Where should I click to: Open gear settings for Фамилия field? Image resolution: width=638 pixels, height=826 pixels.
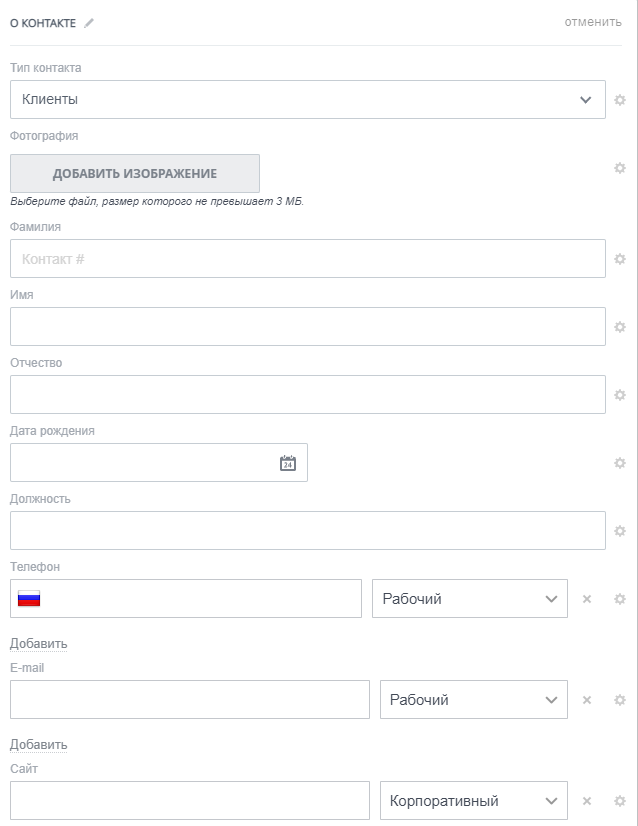(620, 259)
